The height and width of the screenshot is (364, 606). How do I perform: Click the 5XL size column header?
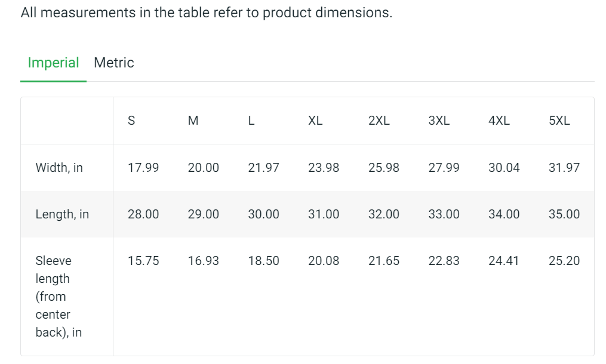(559, 121)
